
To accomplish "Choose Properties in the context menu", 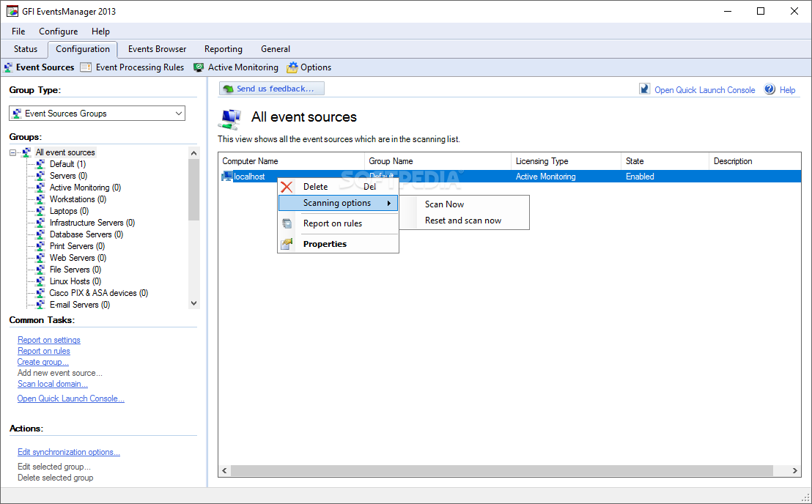I will (338, 244).
